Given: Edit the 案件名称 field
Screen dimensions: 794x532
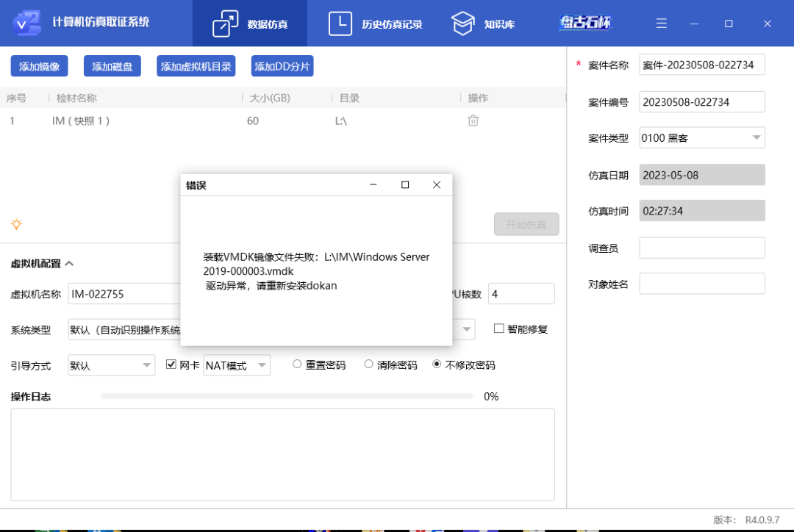Looking at the screenshot, I should click(x=702, y=65).
